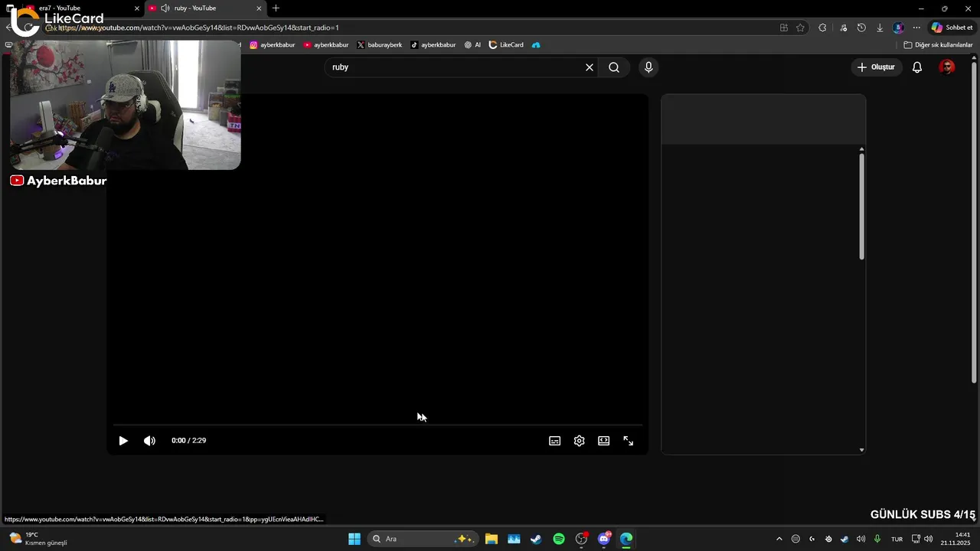Open Microsoft Edge from the taskbar
The width and height of the screenshot is (980, 551).
(626, 539)
